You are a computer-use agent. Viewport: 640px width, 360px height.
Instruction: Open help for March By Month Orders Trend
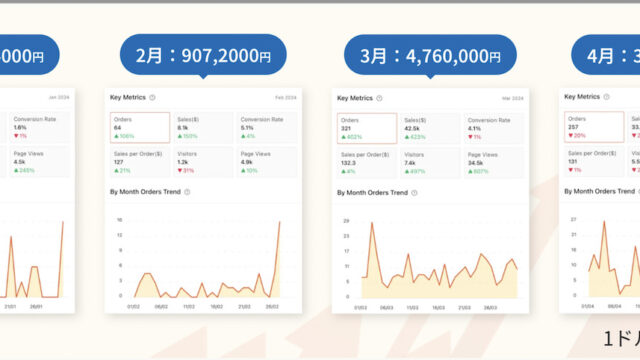tap(414, 193)
